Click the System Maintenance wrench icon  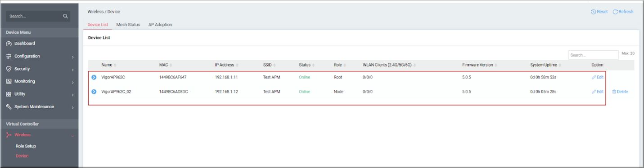[9, 107]
